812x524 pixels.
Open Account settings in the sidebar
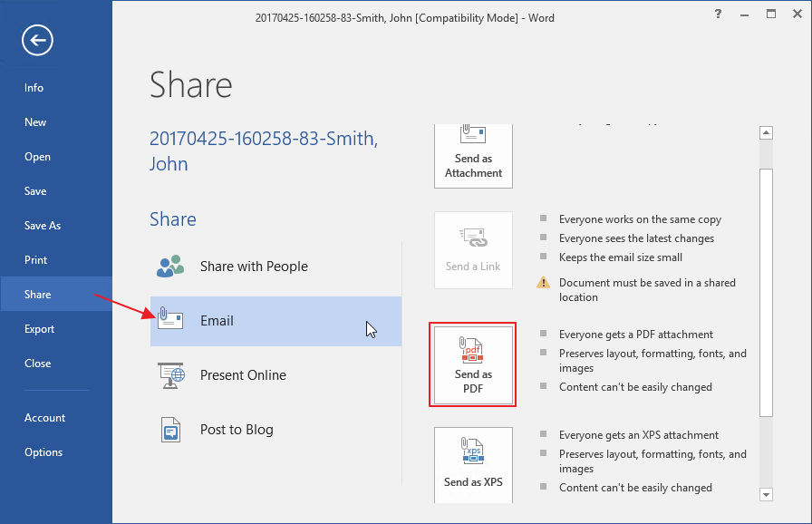click(x=44, y=418)
